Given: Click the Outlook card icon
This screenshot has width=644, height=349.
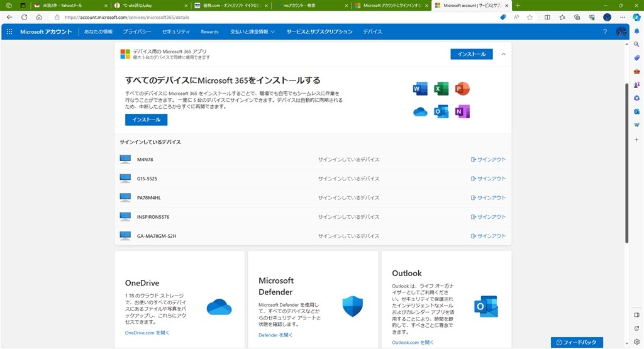Looking at the screenshot, I should coord(486,306).
